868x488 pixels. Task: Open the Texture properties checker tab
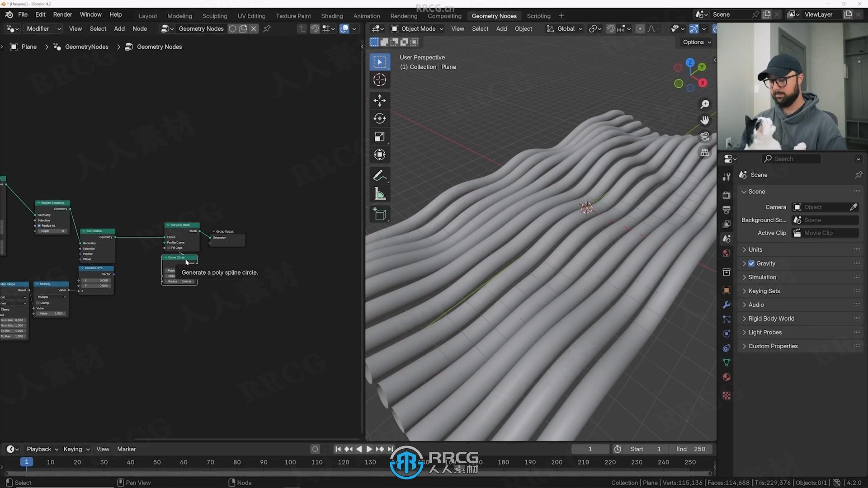pyautogui.click(x=726, y=395)
